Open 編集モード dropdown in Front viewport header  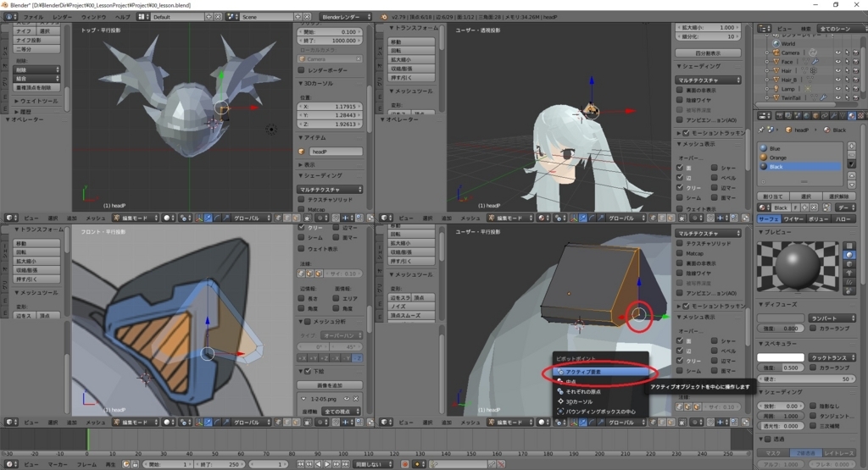click(136, 423)
